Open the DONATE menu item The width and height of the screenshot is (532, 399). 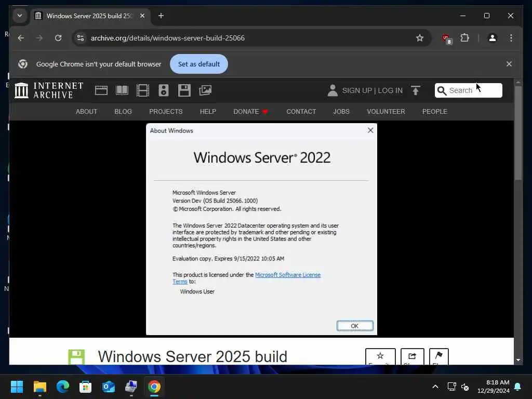[x=250, y=112]
